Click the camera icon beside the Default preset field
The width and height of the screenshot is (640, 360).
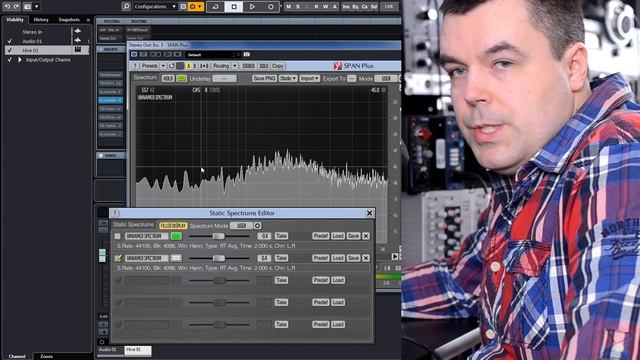247,54
